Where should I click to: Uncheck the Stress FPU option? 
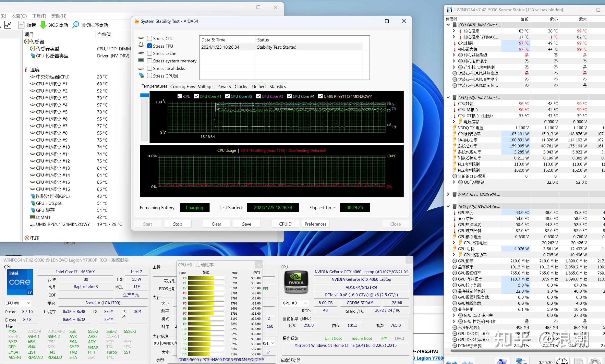coord(149,46)
